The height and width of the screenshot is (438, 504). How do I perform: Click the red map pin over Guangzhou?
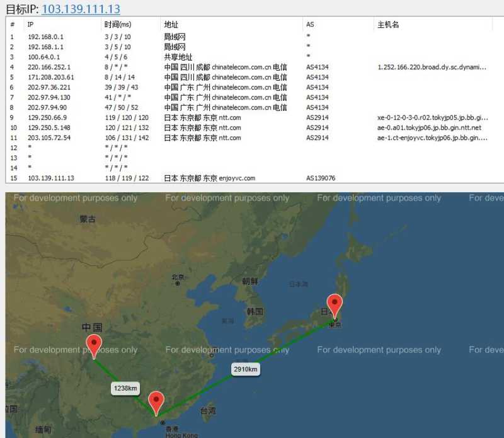point(156,403)
